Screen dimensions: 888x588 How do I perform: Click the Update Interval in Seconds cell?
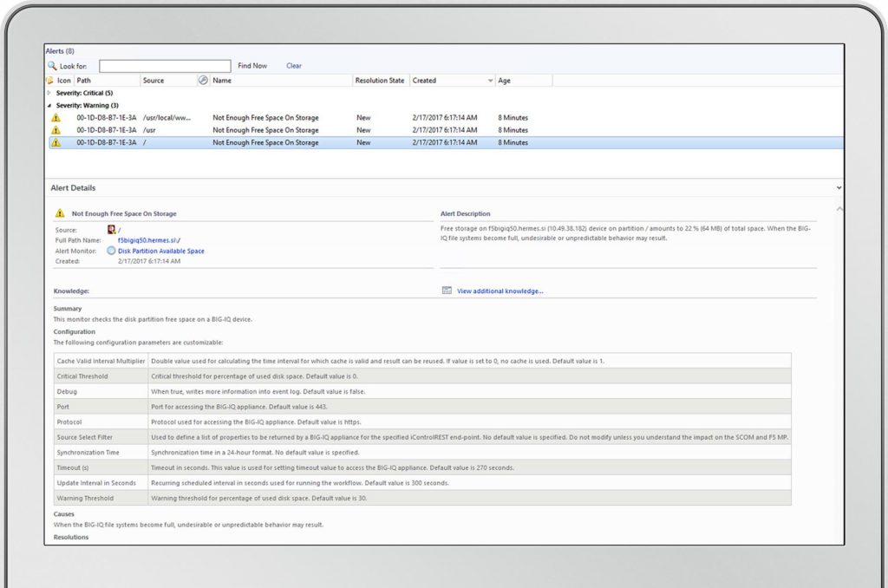coord(101,483)
